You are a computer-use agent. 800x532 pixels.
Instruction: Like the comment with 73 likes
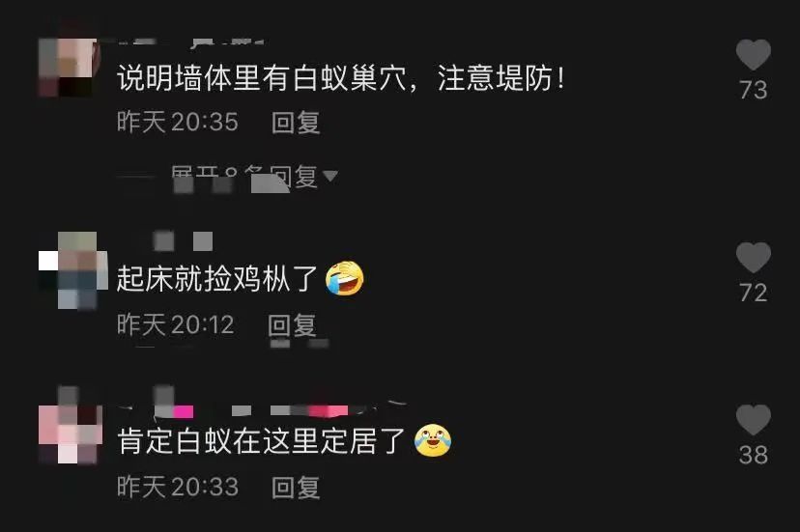pos(753,54)
